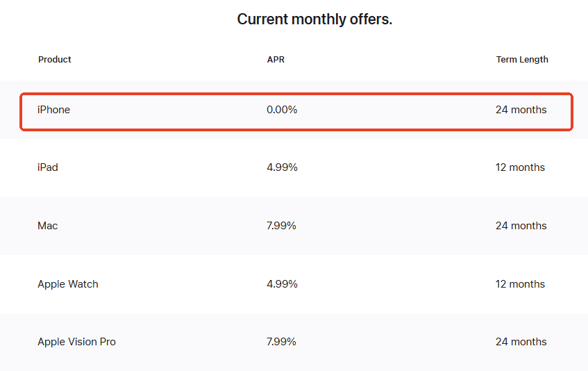Click the 7.99% APR in the Mac row

[282, 226]
